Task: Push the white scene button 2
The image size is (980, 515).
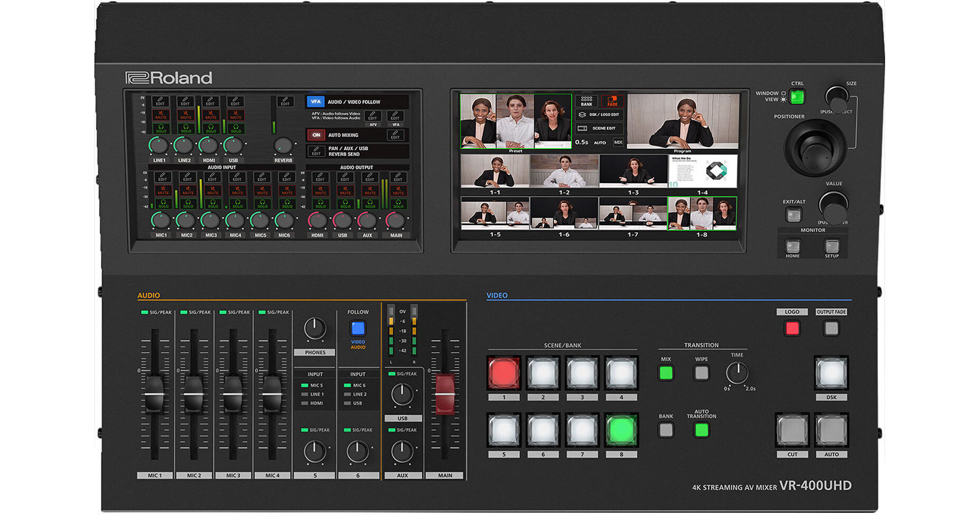Action: pos(543,373)
